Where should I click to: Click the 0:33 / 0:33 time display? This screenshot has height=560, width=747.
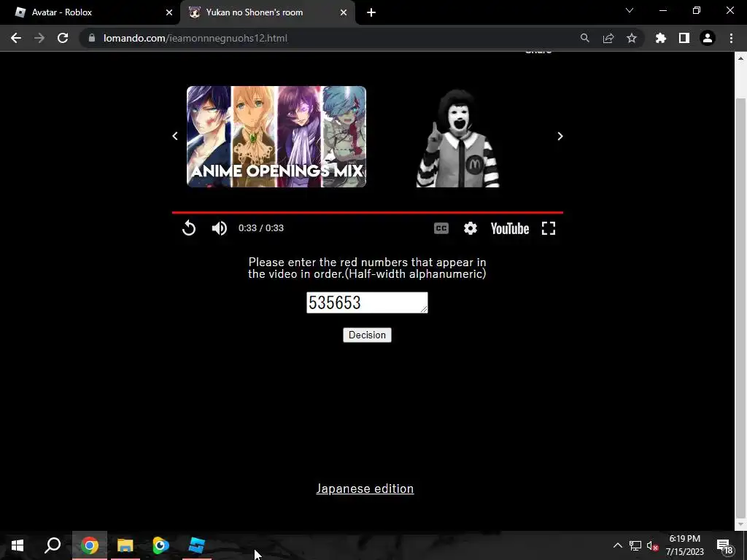(x=261, y=228)
